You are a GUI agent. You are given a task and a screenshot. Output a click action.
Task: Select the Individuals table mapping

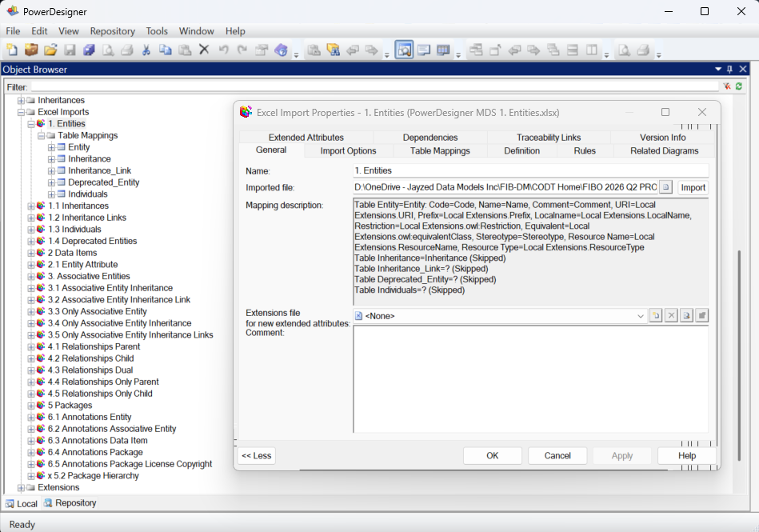(88, 194)
